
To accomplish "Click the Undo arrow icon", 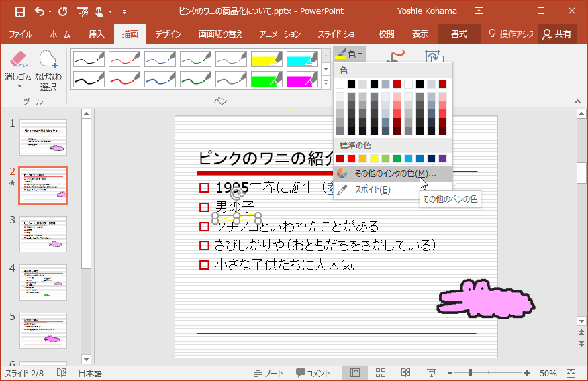I will click(40, 11).
